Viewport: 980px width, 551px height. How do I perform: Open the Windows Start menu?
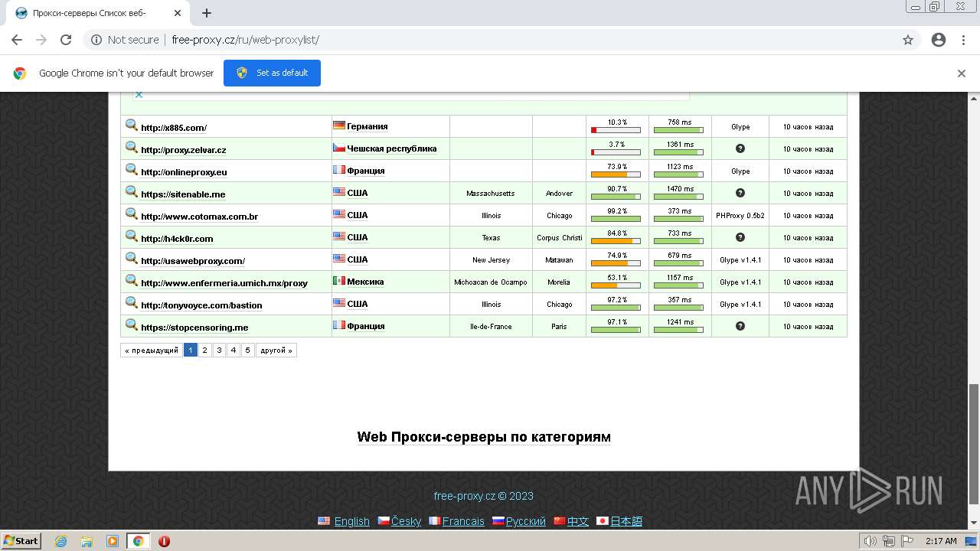[21, 541]
